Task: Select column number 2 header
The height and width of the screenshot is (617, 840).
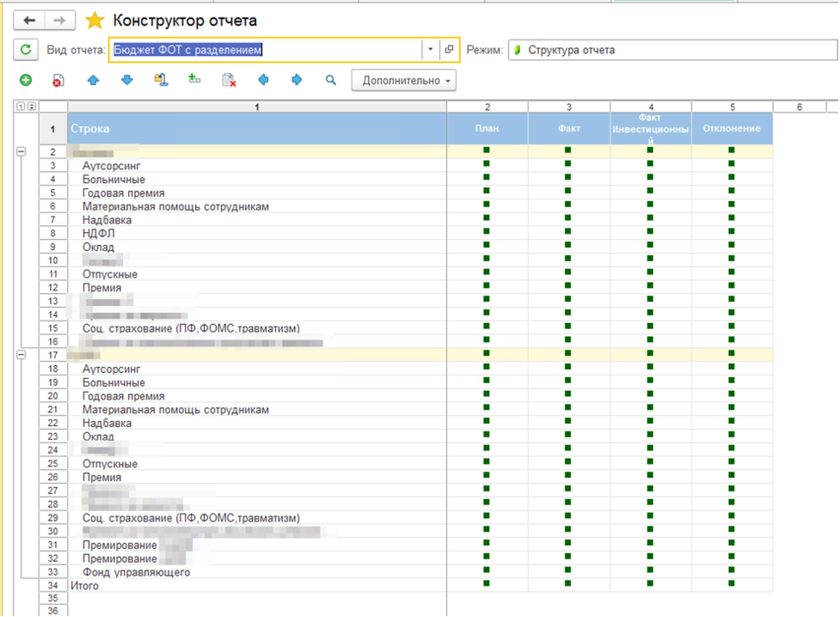Action: tap(487, 107)
